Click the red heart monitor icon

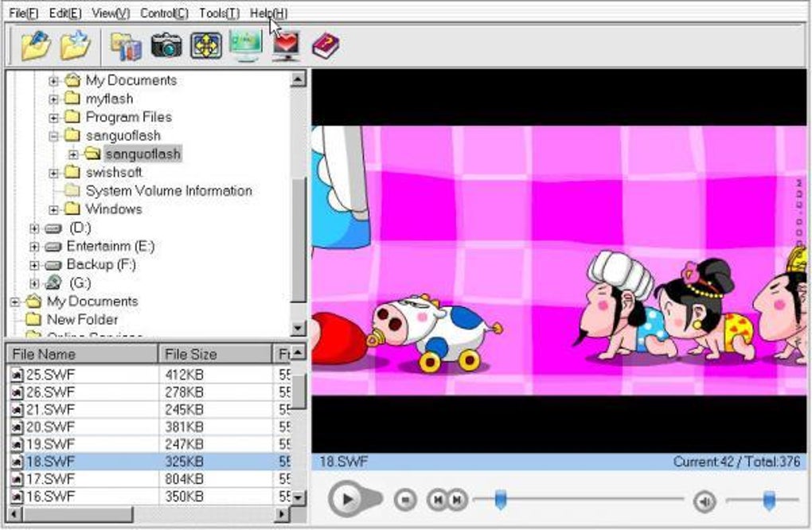pos(287,46)
